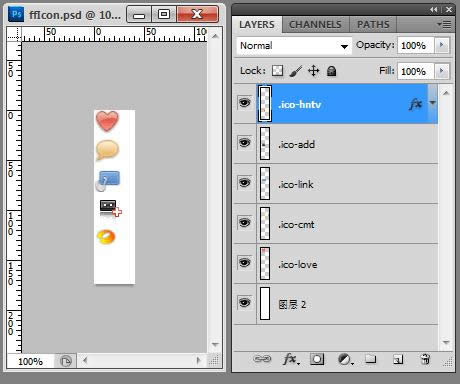Click the horizontal scrollbar left arrow

pyautogui.click(x=85, y=360)
